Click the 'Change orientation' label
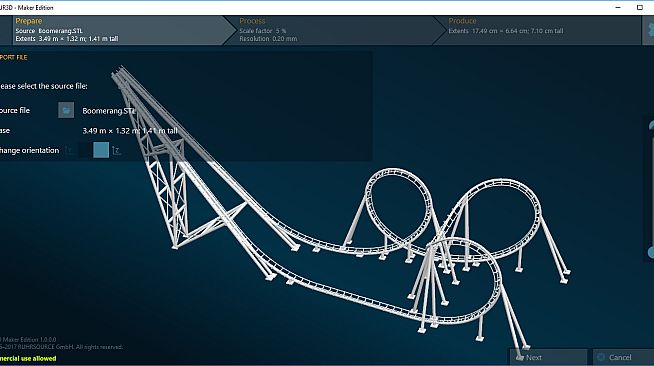 pyautogui.click(x=29, y=150)
